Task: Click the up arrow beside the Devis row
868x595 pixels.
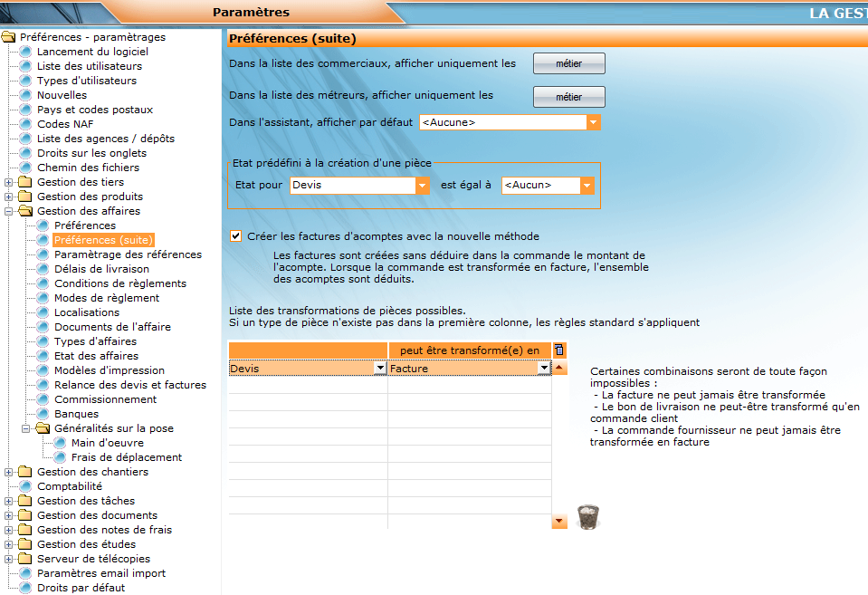Action: pyautogui.click(x=559, y=368)
